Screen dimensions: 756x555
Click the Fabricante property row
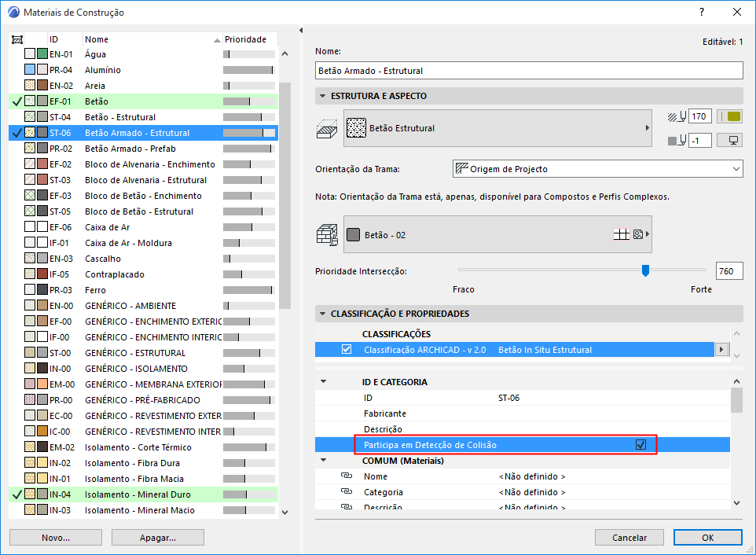(x=523, y=413)
